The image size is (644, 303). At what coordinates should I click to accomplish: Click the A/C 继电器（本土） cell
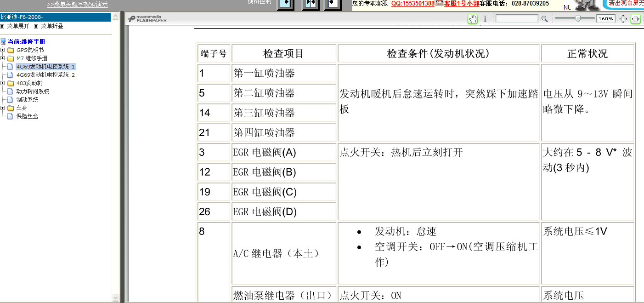(x=284, y=253)
